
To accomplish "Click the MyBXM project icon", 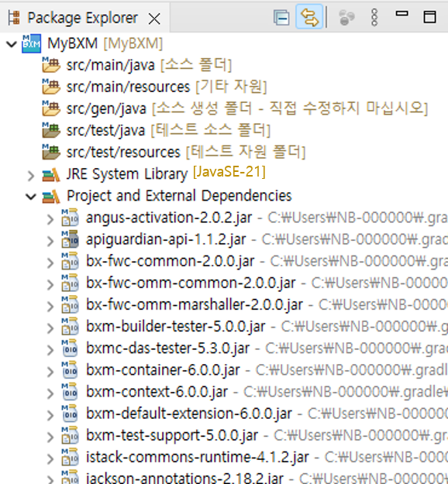I will [x=31, y=43].
